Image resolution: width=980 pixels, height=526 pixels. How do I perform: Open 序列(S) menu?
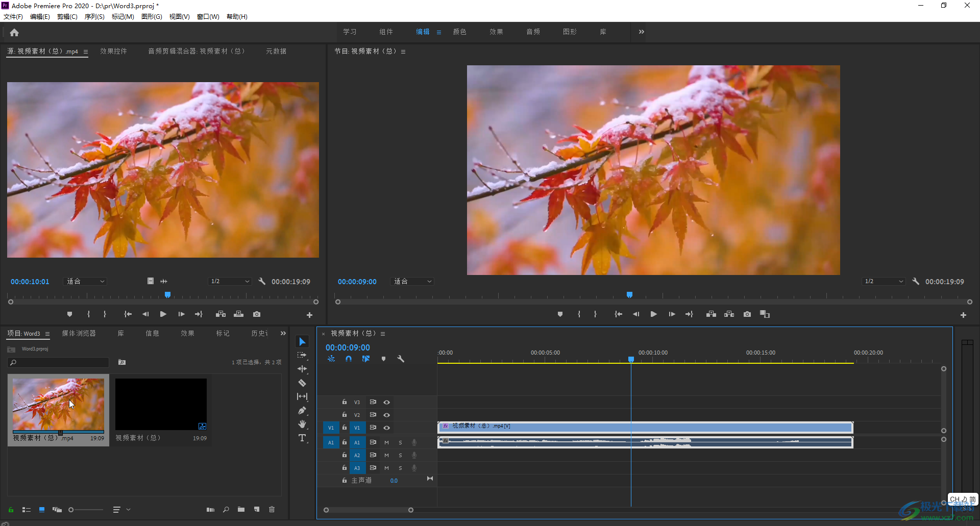click(x=94, y=16)
